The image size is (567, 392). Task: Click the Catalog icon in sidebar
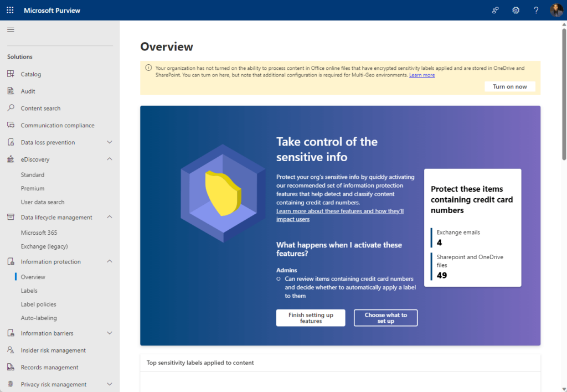point(11,74)
